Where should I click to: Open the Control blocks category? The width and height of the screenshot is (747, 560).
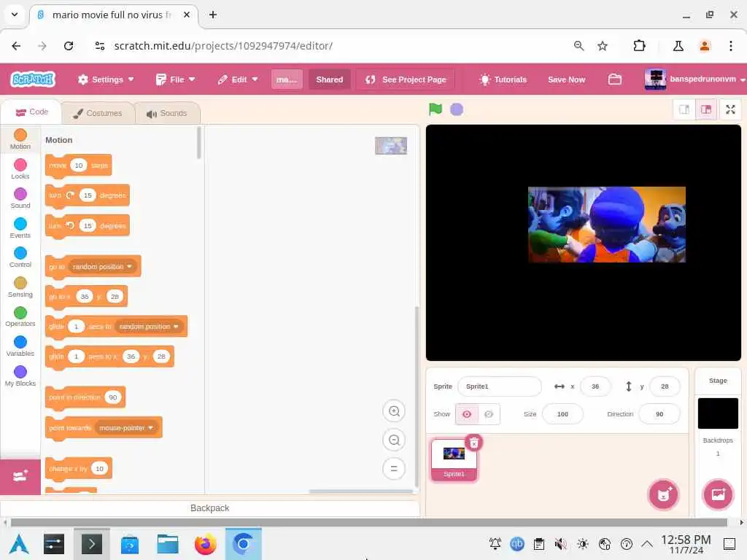[20, 257]
